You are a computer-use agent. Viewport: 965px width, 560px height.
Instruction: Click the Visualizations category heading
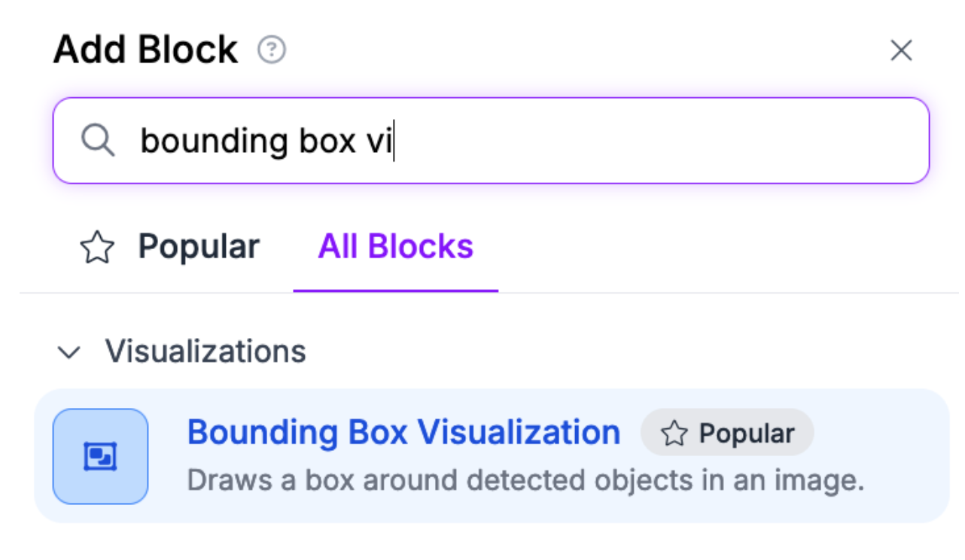pos(205,352)
